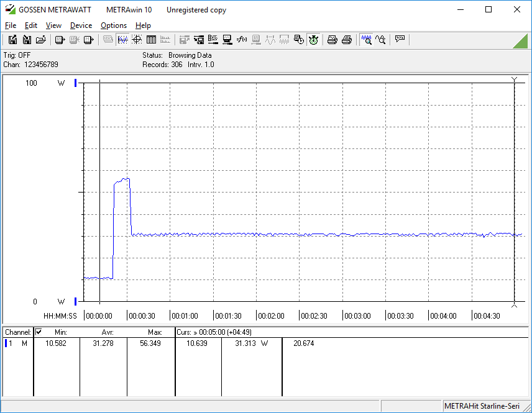
Task: Click the cursor value 10.639
Action: (197, 343)
